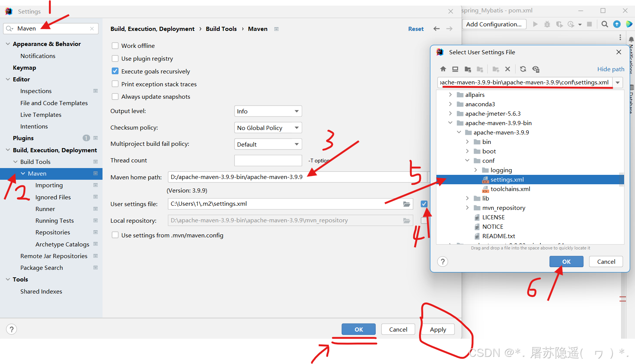Enable Always update snapshots
The width and height of the screenshot is (635, 364).
click(115, 96)
